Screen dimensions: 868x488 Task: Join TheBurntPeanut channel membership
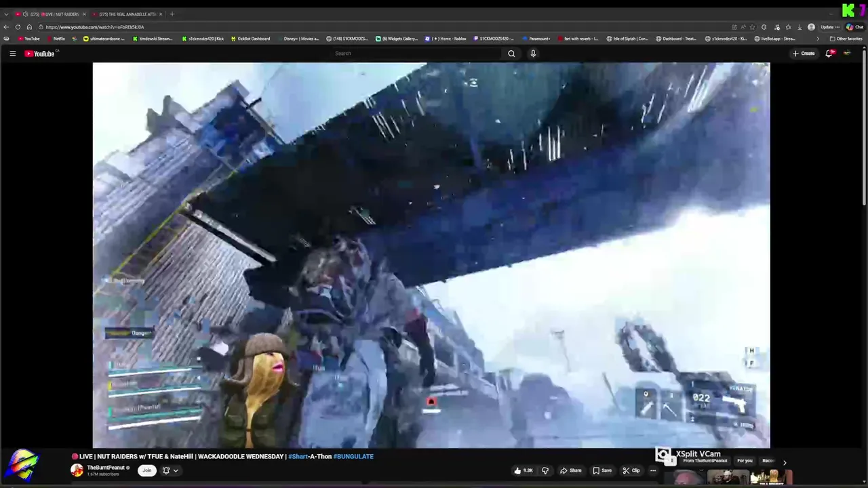point(146,470)
